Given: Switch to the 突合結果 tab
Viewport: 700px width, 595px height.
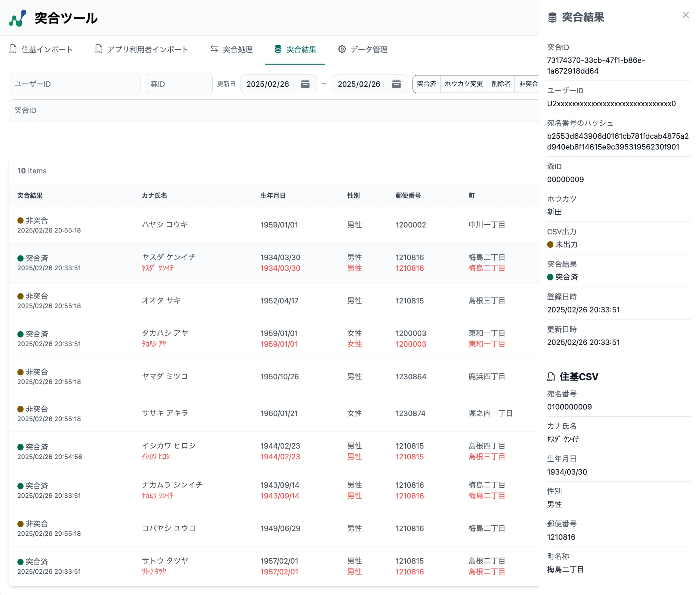Looking at the screenshot, I should [x=295, y=50].
